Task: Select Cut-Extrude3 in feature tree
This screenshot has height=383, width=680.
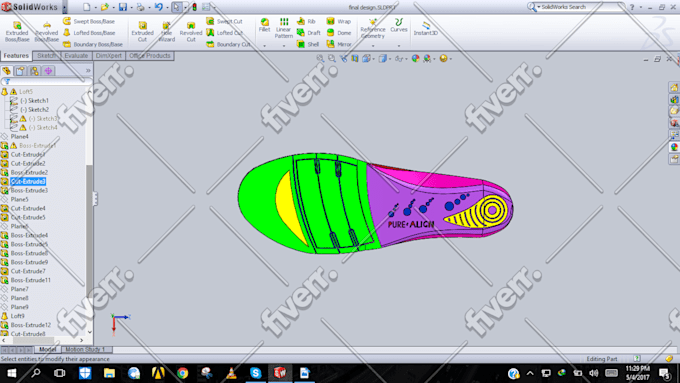Action: (28, 181)
